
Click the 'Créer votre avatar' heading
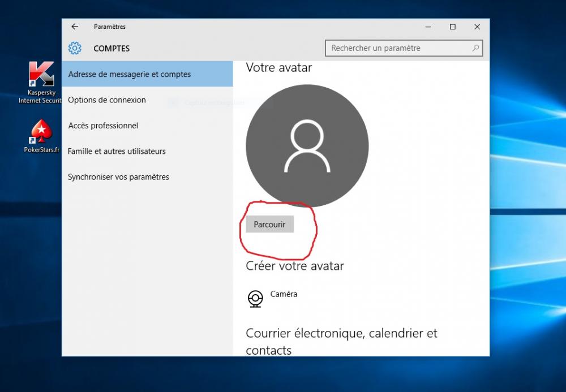click(x=295, y=266)
